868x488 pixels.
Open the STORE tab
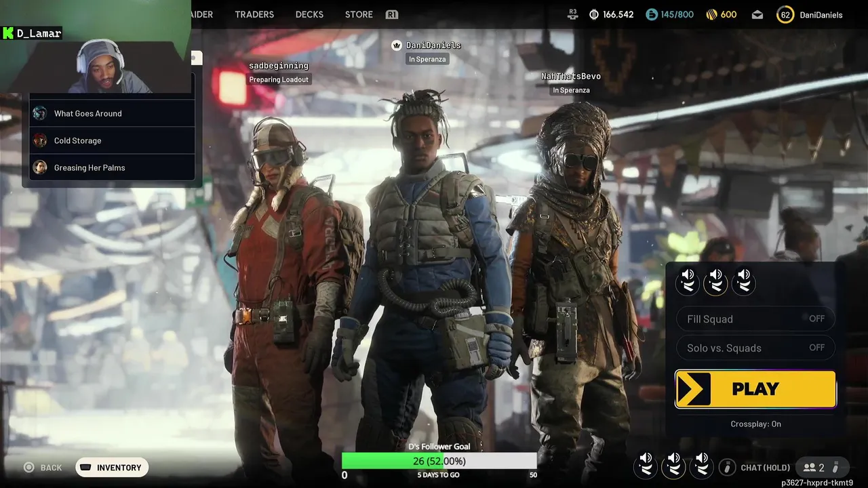359,14
